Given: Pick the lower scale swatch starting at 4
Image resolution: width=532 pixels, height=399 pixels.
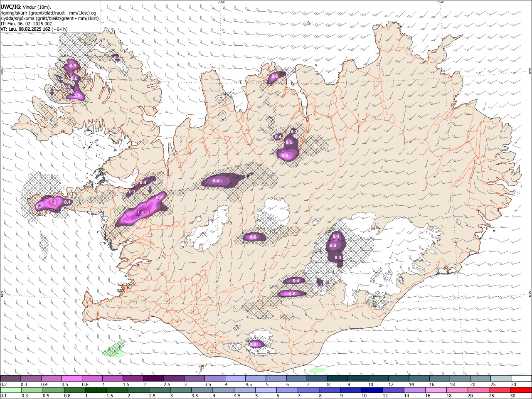Looking at the screenshot, I should pos(223,390).
